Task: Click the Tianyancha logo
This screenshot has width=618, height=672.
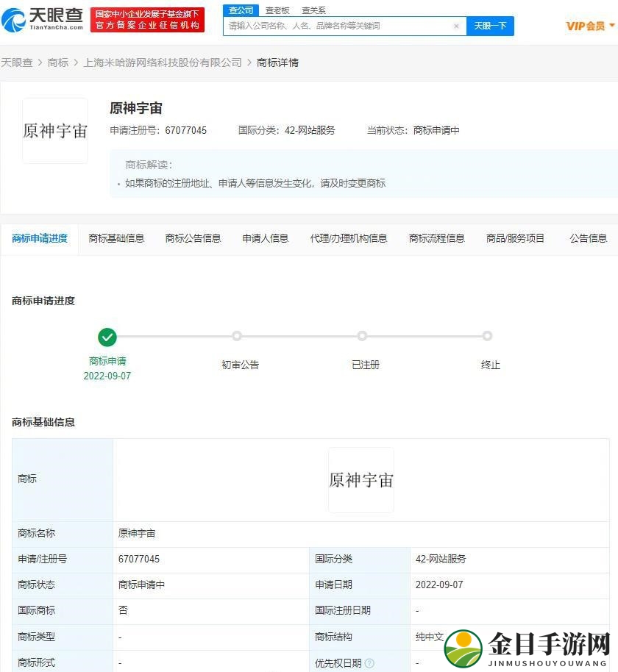Action: 42,19
